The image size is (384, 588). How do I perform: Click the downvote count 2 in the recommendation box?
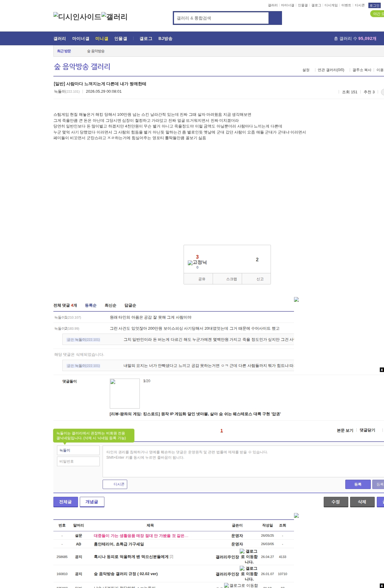click(x=257, y=259)
